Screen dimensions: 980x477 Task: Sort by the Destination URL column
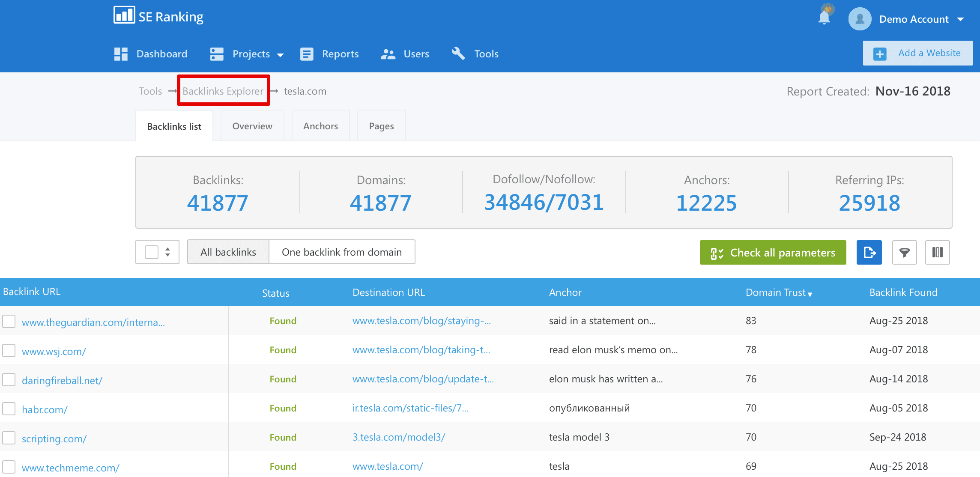[388, 292]
